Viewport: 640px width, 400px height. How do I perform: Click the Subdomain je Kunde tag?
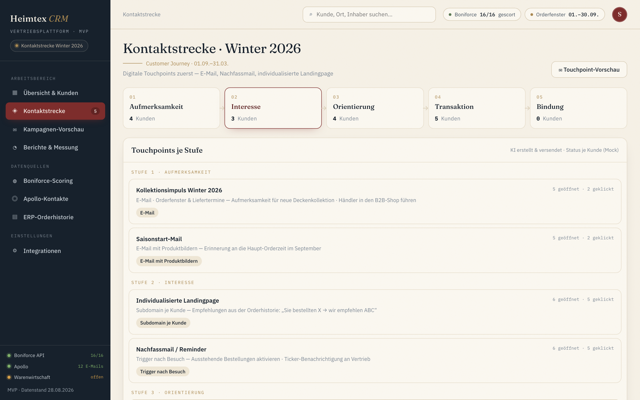(x=163, y=323)
